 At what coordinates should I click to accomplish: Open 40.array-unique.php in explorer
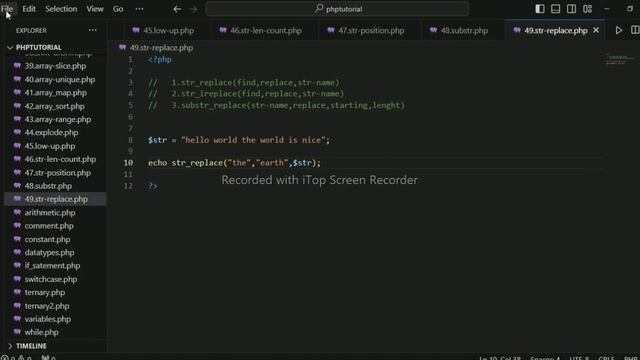[x=60, y=79]
